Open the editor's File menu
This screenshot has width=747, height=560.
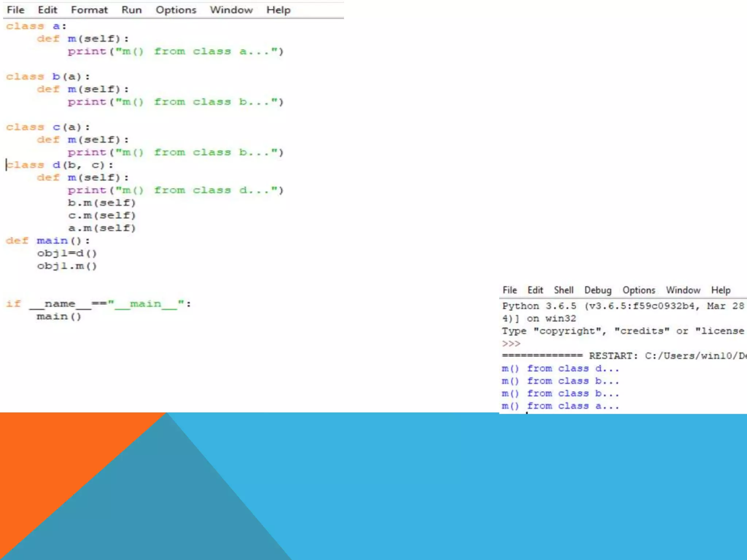tap(15, 10)
